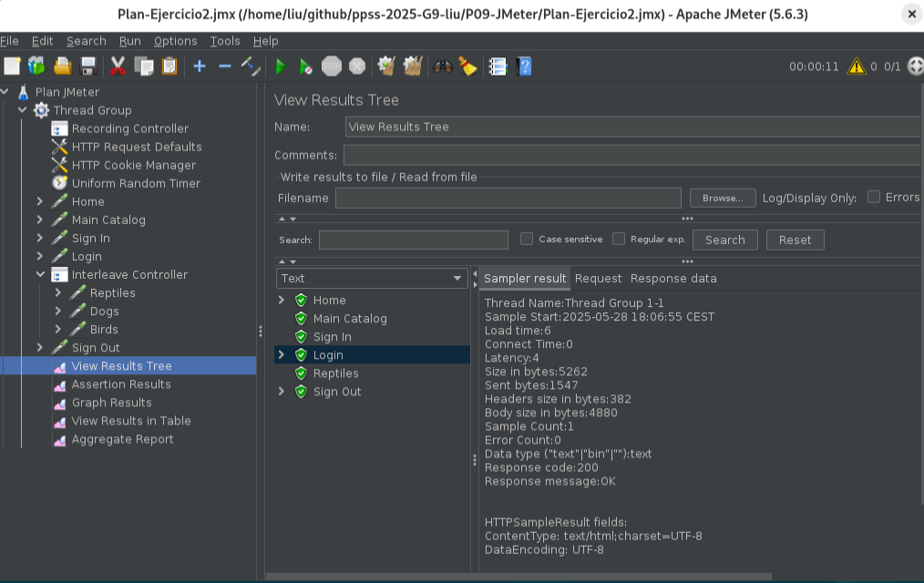Open the Text renderer dropdown
Viewport: 924px width, 583px height.
click(x=371, y=279)
